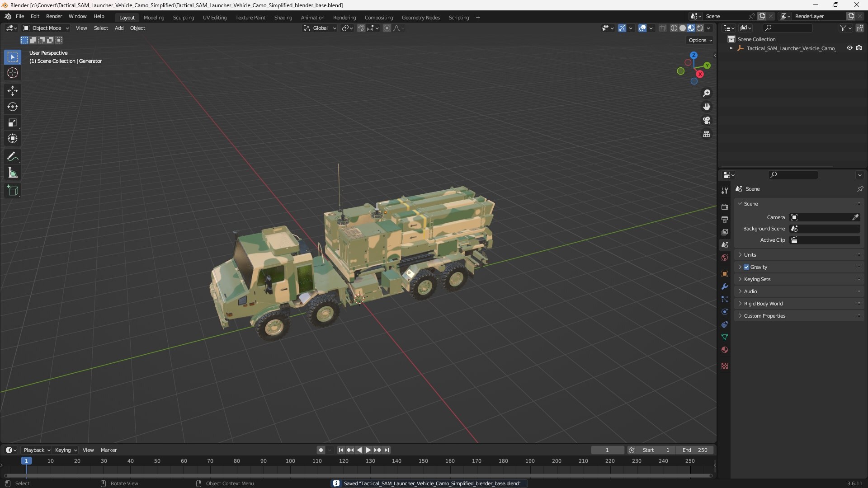Activate the Move tool
868x488 pixels.
click(13, 91)
